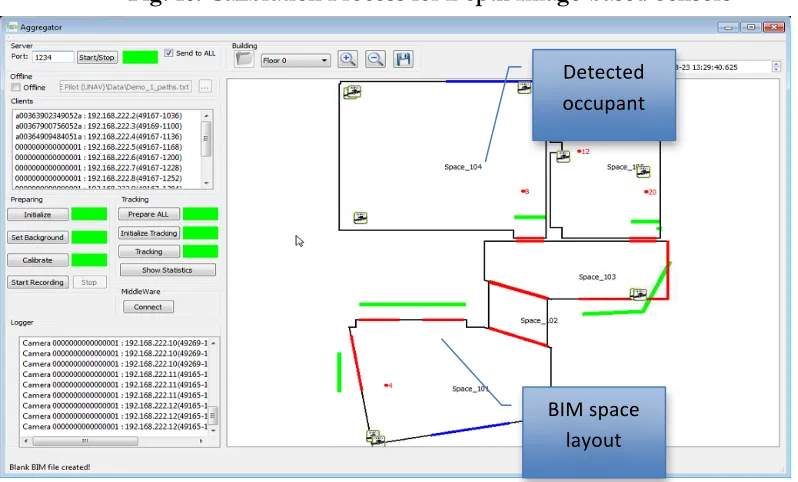Minimize the Aggregator window
Screen dimensions: 798x482
(x=728, y=27)
